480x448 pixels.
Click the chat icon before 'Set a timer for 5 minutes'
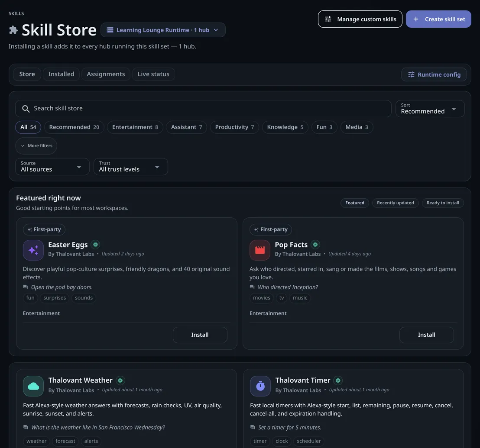[x=253, y=427]
